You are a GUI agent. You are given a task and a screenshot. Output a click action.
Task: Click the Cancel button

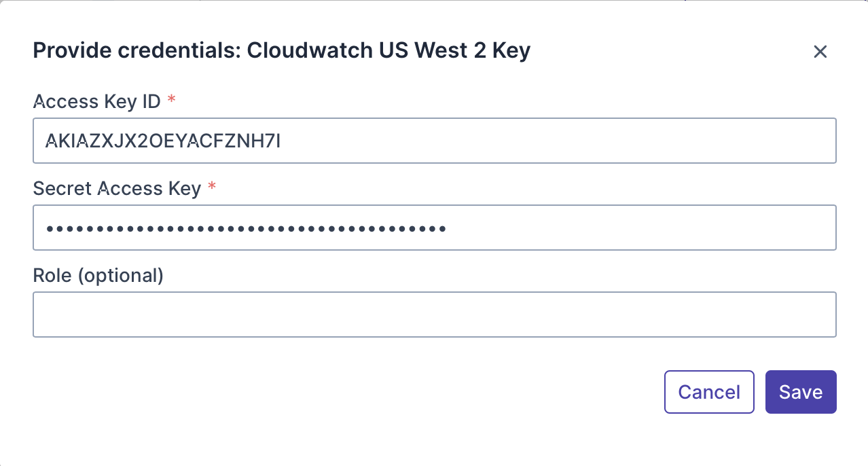(708, 392)
